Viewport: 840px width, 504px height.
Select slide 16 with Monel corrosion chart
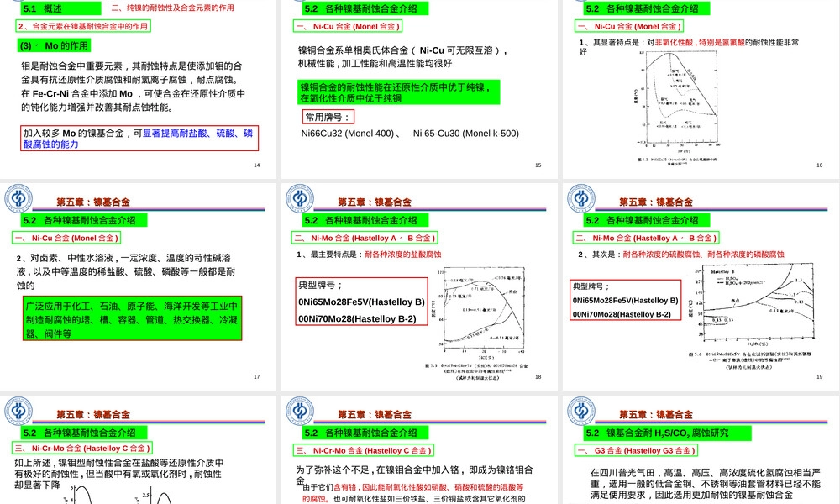[701, 88]
